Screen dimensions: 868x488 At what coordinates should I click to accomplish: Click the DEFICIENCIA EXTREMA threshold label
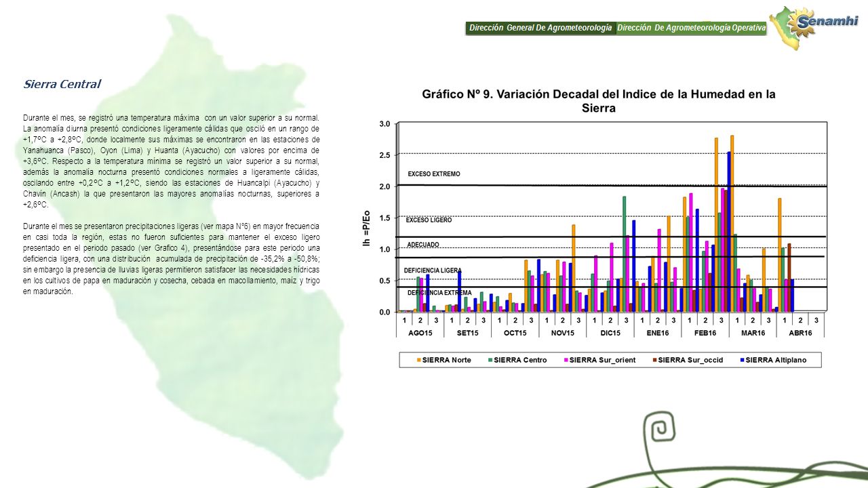(x=439, y=293)
